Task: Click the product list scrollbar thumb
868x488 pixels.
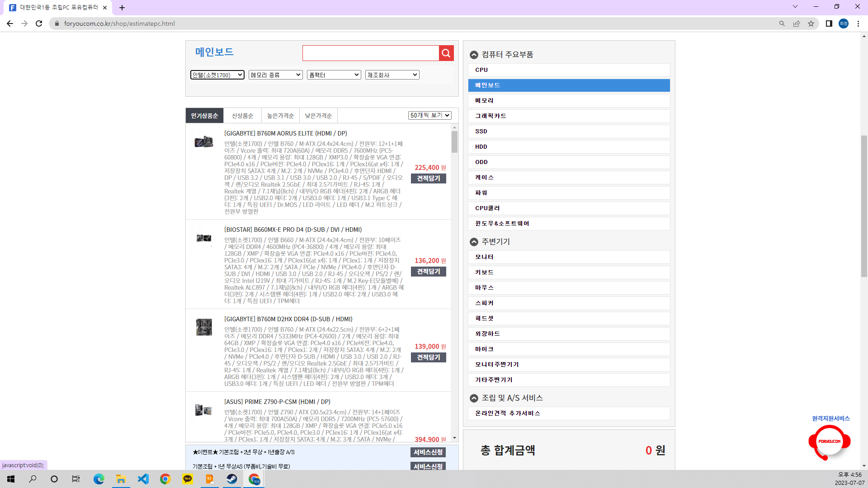Action: click(x=454, y=142)
